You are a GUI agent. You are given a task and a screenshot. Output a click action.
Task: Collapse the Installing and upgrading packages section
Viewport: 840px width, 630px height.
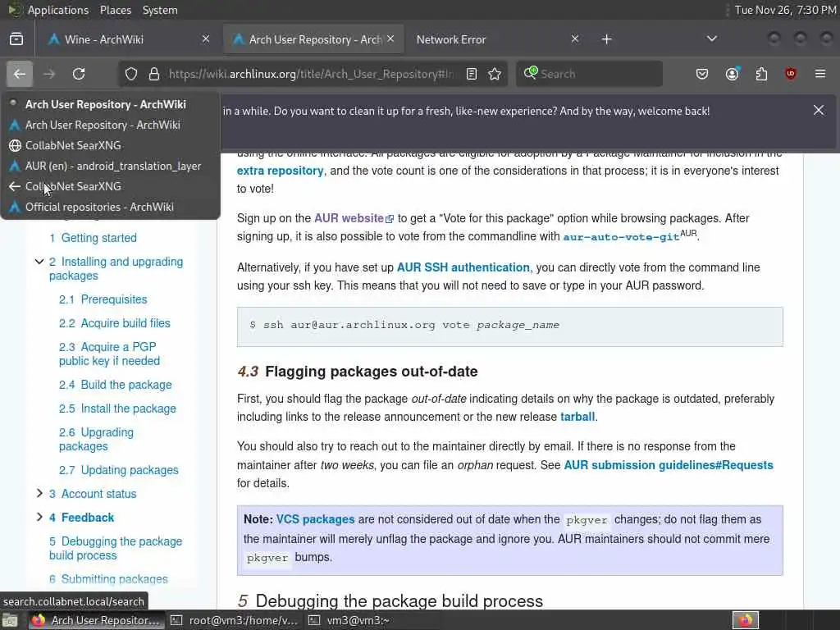pyautogui.click(x=39, y=262)
